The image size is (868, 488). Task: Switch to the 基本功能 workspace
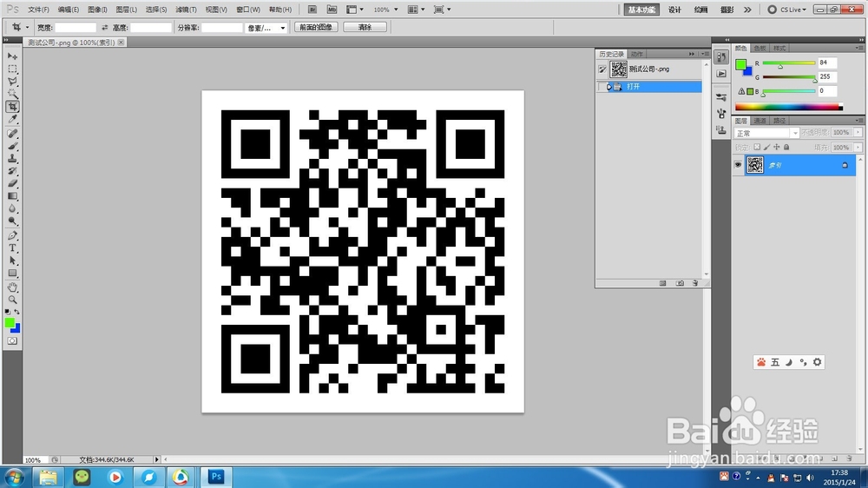(x=641, y=10)
